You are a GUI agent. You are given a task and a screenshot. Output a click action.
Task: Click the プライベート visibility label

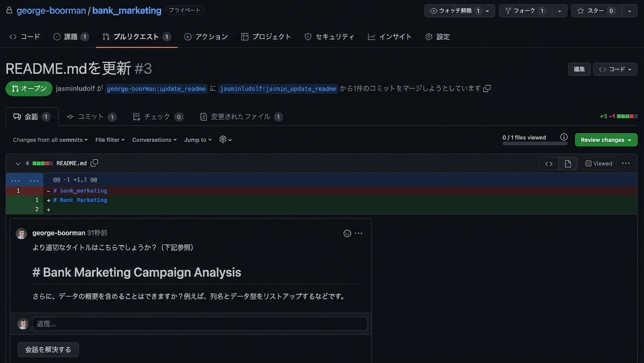pyautogui.click(x=185, y=10)
